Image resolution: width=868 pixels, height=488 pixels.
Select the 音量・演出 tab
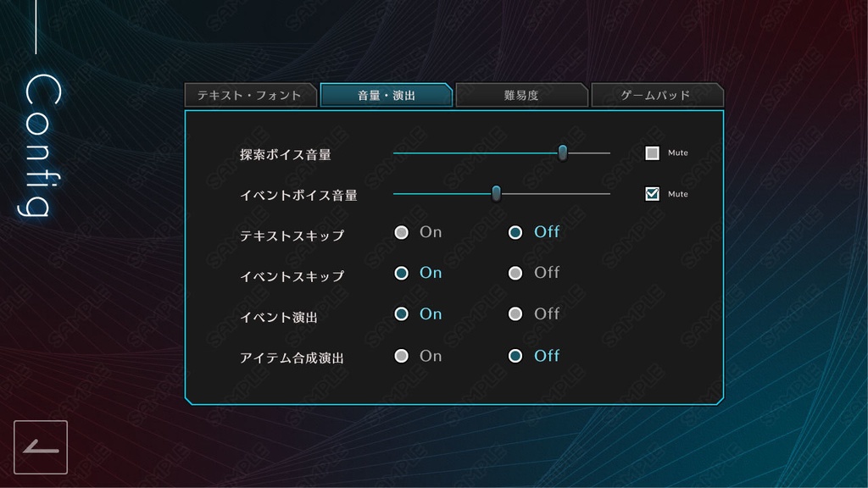(x=387, y=95)
